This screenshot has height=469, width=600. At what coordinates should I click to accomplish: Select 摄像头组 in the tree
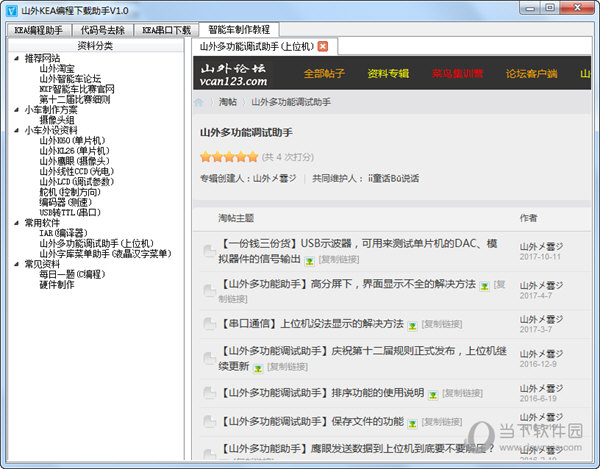click(x=57, y=120)
